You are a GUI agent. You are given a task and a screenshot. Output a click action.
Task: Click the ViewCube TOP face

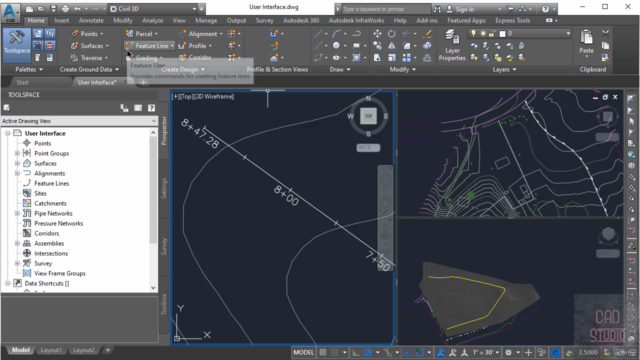(368, 116)
